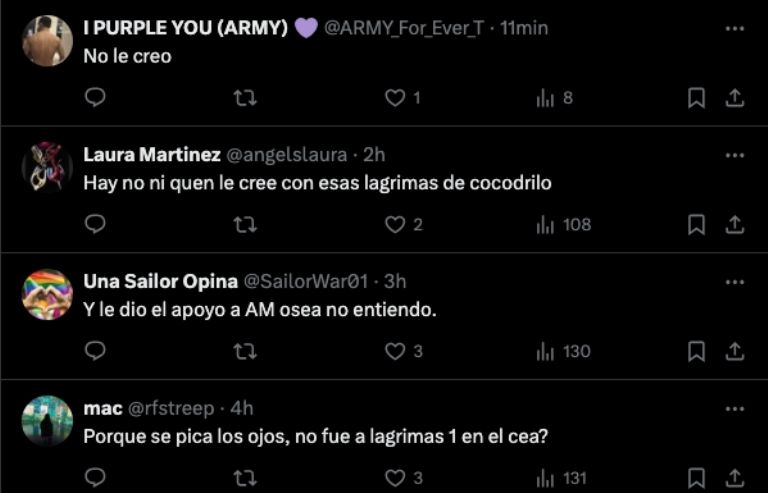Click Una Sailor Opina's rainbow avatar
768x493 pixels.
coord(48,294)
